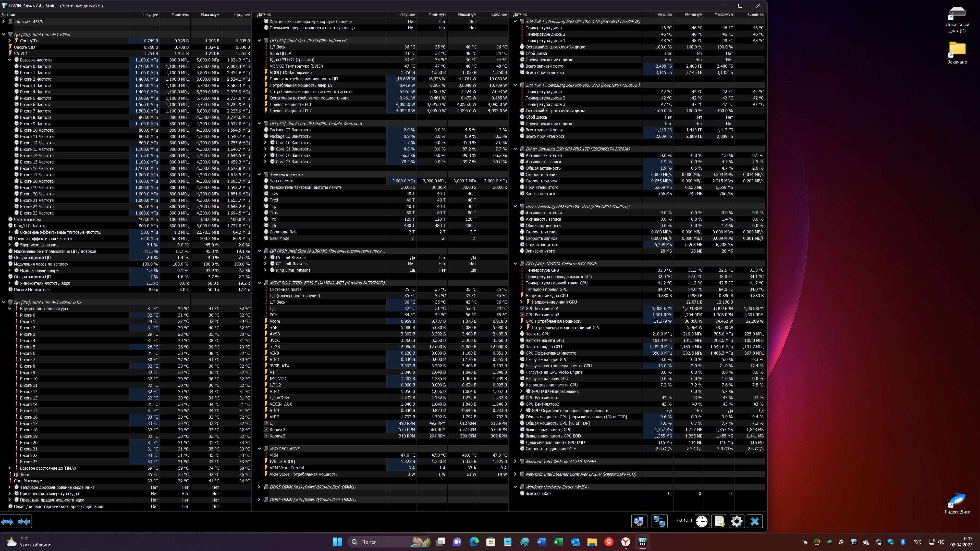This screenshot has height=551, width=980.
Task: Open sensor settings gear icon
Action: point(737,521)
